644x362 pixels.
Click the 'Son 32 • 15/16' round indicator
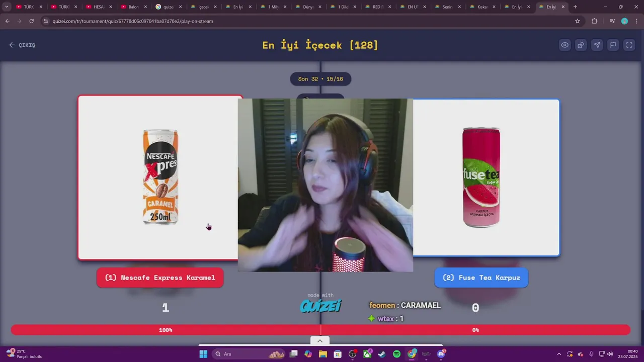point(320,79)
